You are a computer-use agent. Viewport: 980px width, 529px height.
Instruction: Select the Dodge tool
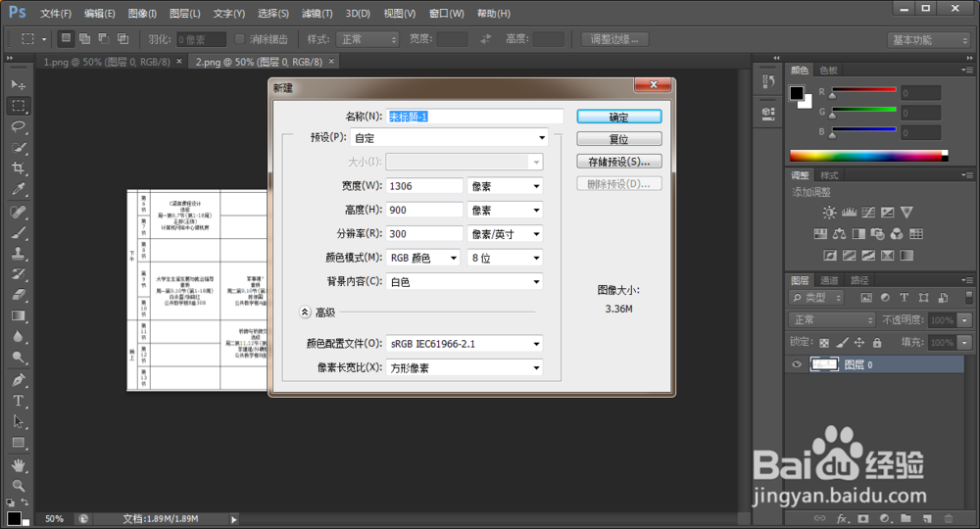18,358
